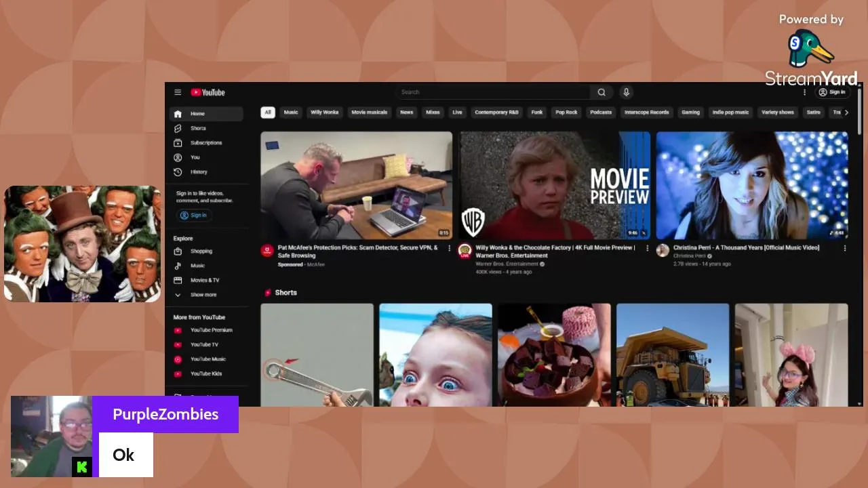Select the Live filter chip
This screenshot has width=868, height=488.
(457, 113)
